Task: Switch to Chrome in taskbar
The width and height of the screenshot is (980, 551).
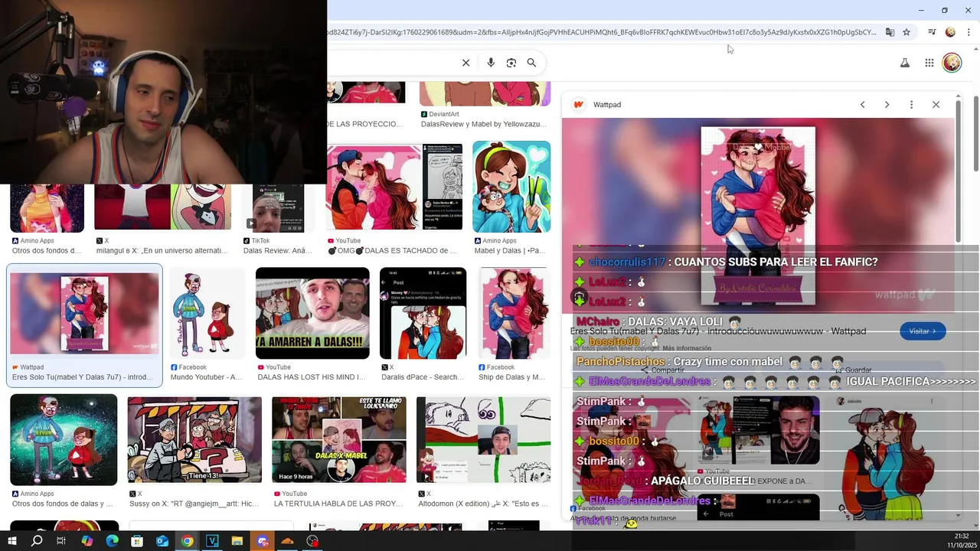Action: click(x=187, y=541)
